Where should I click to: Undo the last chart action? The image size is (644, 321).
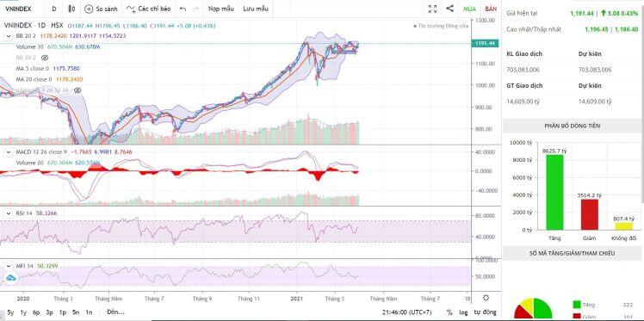coord(183,9)
